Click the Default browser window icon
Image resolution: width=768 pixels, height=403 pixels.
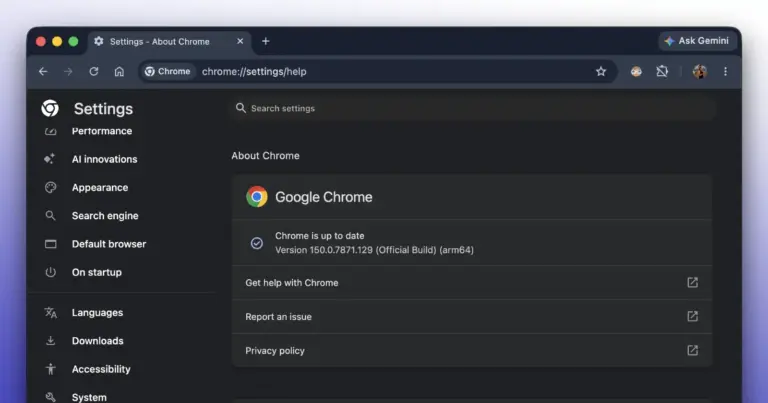(x=50, y=244)
